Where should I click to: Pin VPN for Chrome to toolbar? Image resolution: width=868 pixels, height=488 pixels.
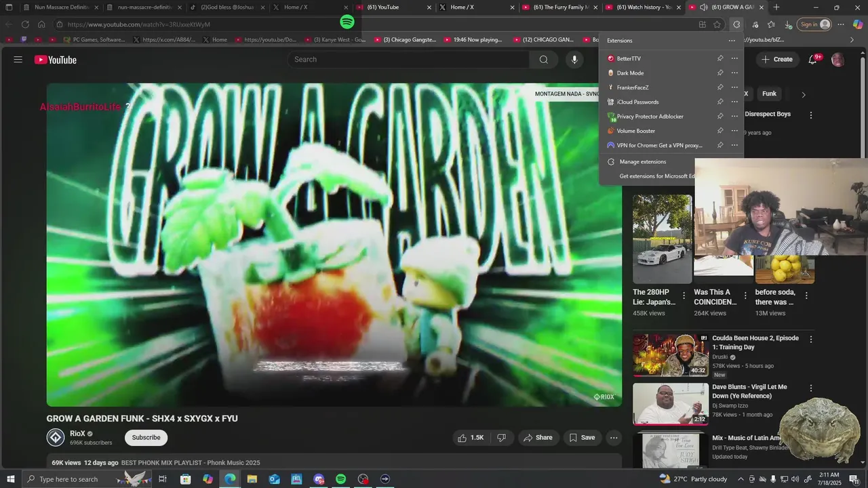pyautogui.click(x=720, y=145)
